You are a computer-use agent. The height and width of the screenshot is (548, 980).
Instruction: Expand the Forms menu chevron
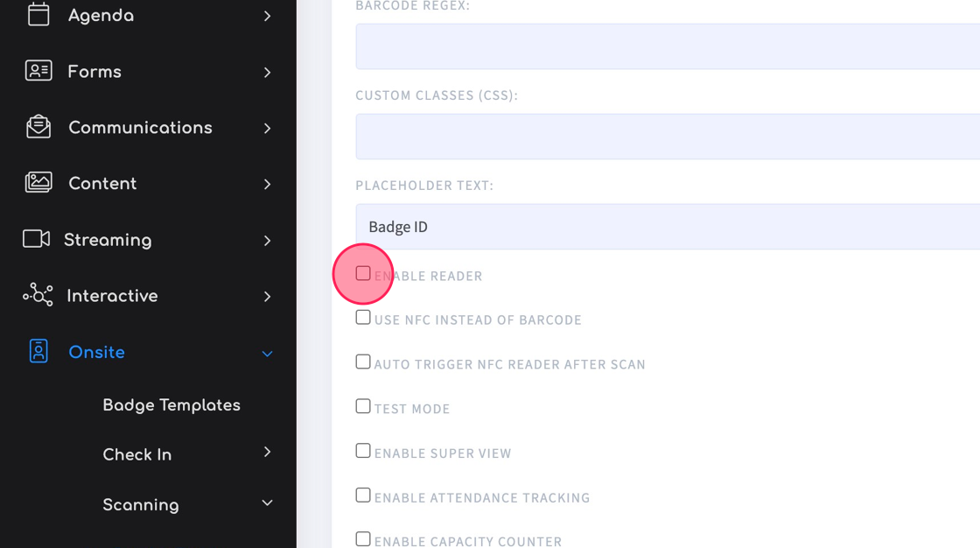click(x=268, y=73)
